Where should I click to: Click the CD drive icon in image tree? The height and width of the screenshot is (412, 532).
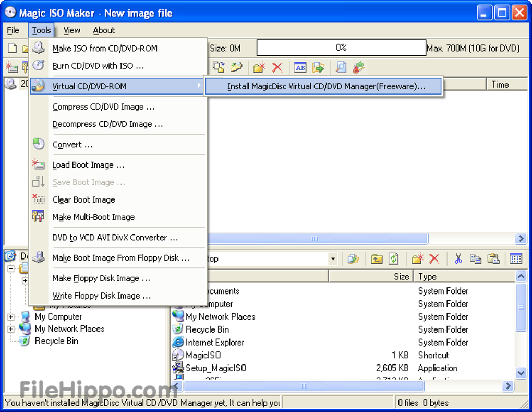coord(11,84)
